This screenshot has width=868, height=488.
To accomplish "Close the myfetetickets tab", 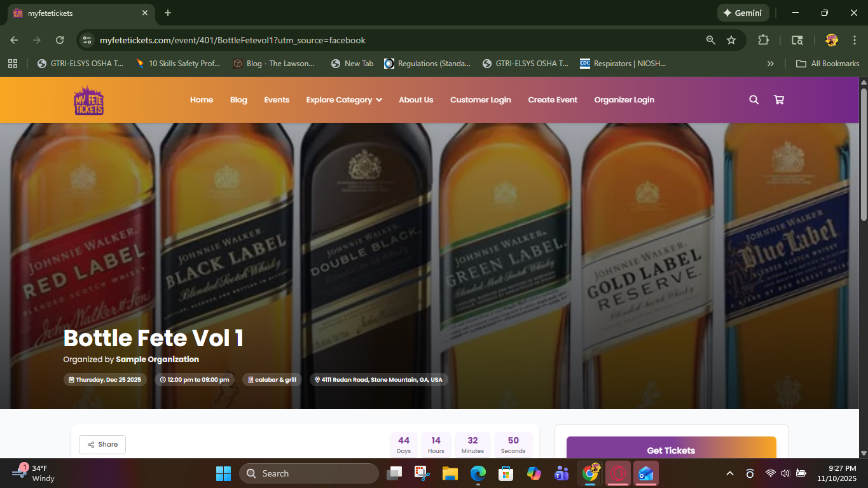I will coord(145,13).
